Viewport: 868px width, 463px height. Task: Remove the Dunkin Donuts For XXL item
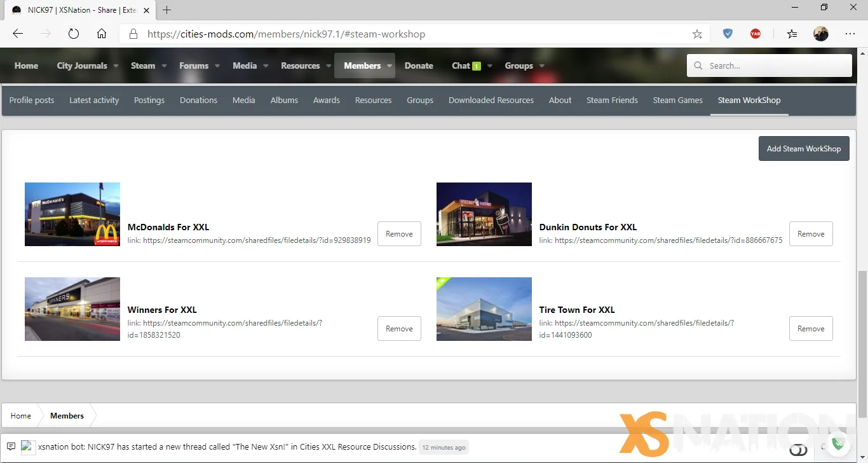[x=811, y=234]
